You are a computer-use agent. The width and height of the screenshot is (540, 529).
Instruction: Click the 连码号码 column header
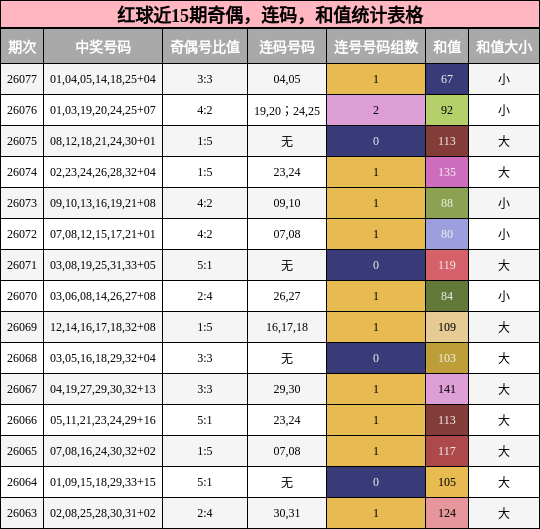(287, 46)
